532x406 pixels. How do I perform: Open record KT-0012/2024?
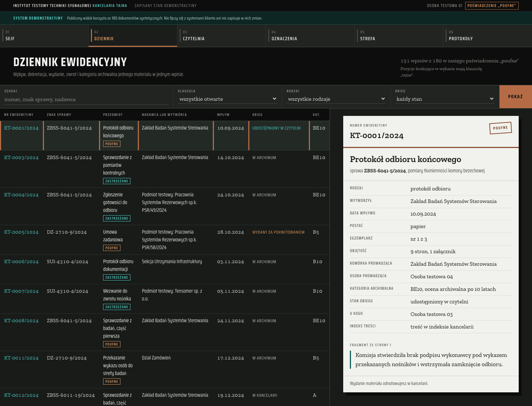pos(21,395)
